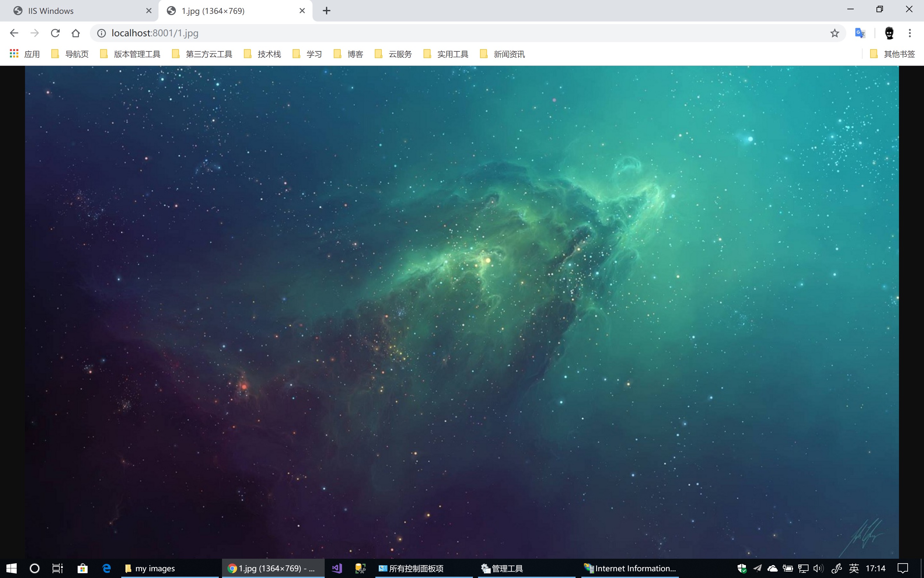The height and width of the screenshot is (578, 924).
Task: Go back using the browser back arrow
Action: (14, 33)
